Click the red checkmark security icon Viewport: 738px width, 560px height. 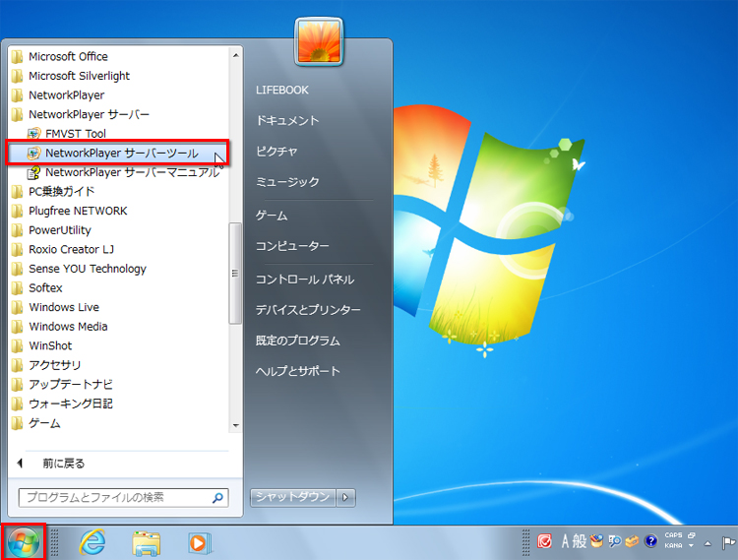(544, 541)
